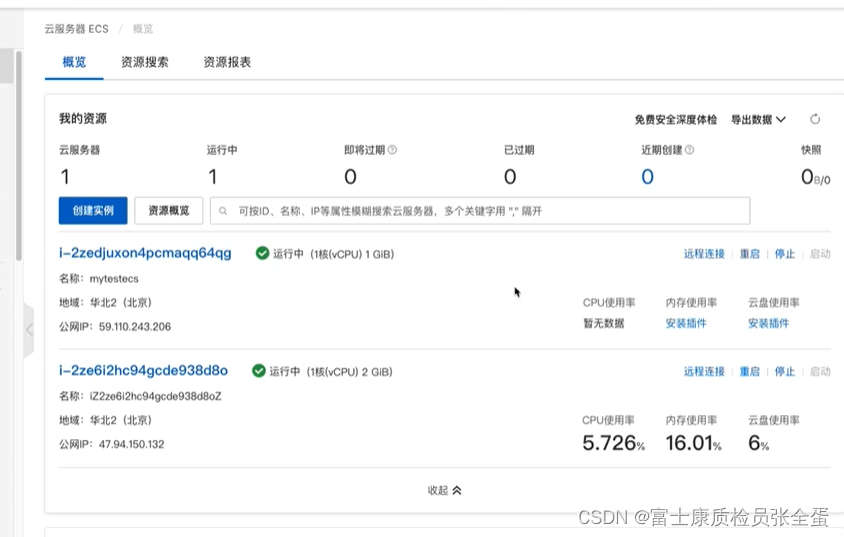Focus the cloud server search field
This screenshot has height=537, width=844.
[480, 211]
